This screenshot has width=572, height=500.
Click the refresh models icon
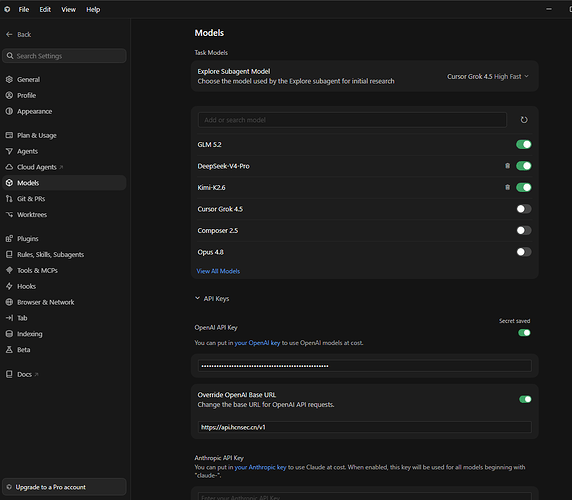[x=524, y=120]
